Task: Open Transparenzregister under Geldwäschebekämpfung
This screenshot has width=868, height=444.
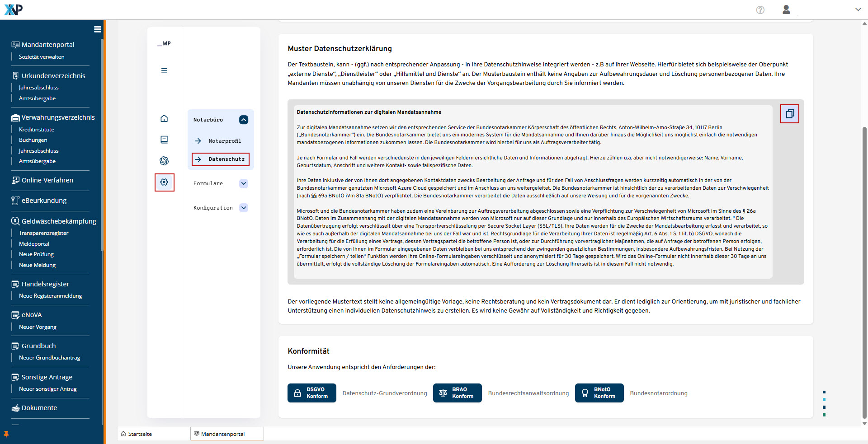Action: 43,233
